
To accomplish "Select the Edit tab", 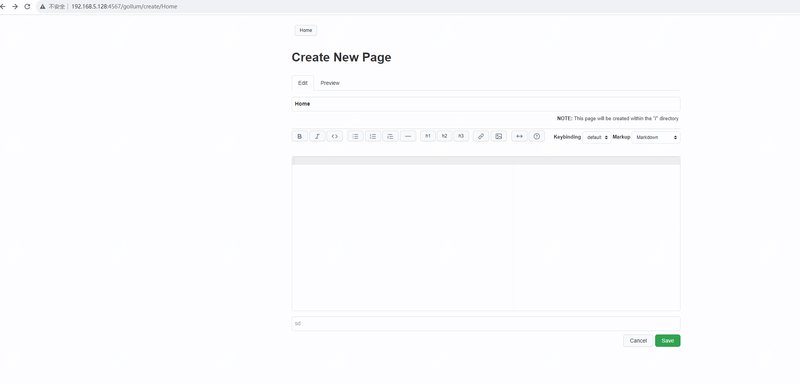I will [x=303, y=83].
